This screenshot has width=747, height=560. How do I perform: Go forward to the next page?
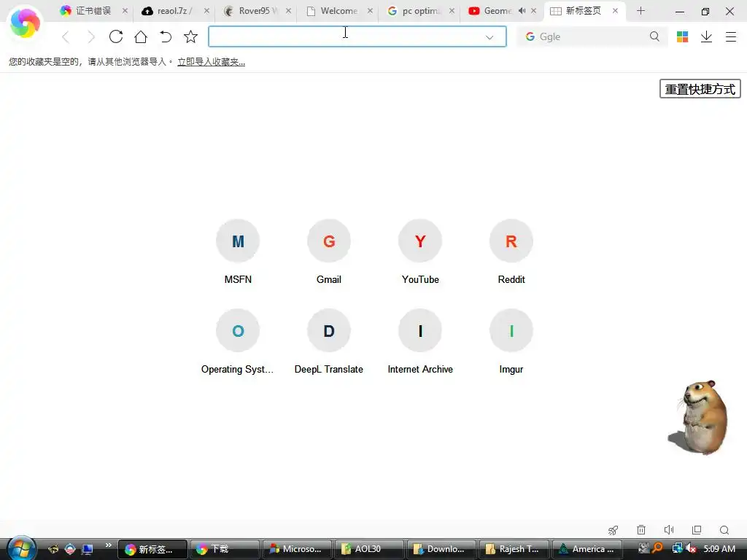(91, 36)
